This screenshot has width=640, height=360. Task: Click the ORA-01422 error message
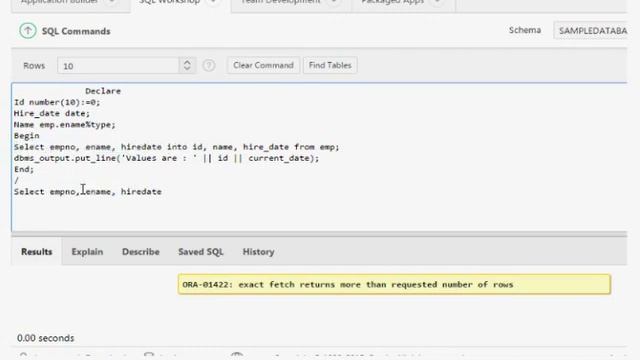[394, 284]
